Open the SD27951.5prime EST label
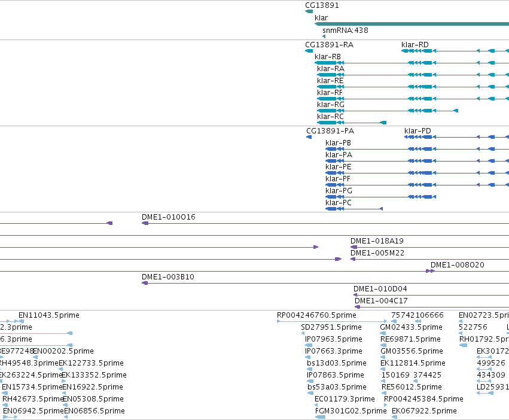Image resolution: width=509 pixels, height=420 pixels. pyautogui.click(x=331, y=327)
